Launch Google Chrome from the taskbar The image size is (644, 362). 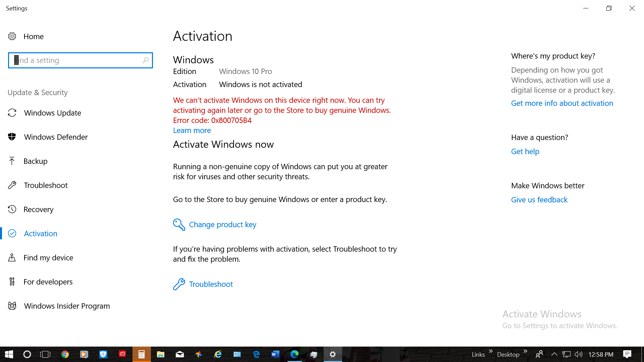(65, 354)
